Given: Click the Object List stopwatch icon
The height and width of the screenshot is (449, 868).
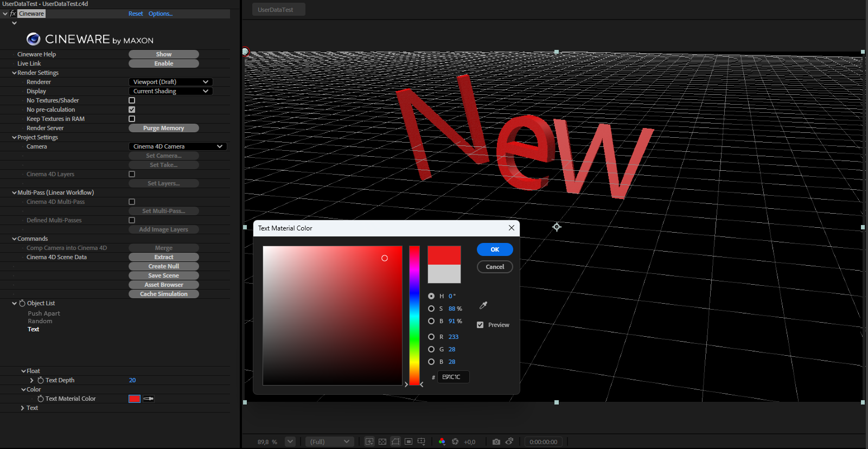Looking at the screenshot, I should (x=22, y=303).
